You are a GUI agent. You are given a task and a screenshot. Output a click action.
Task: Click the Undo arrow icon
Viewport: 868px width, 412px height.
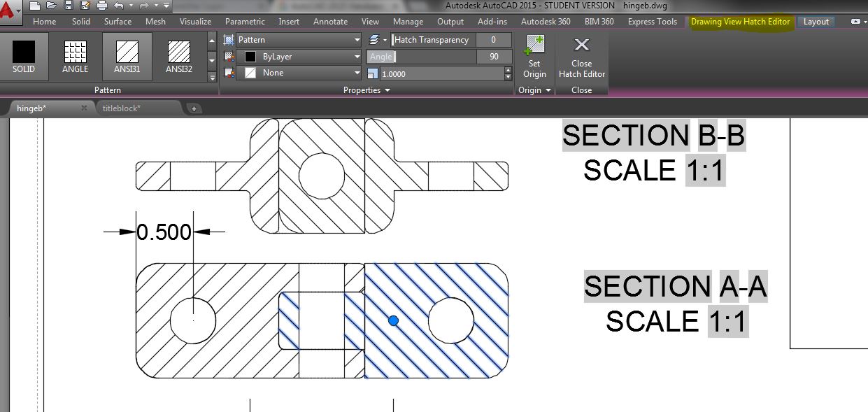(x=119, y=6)
